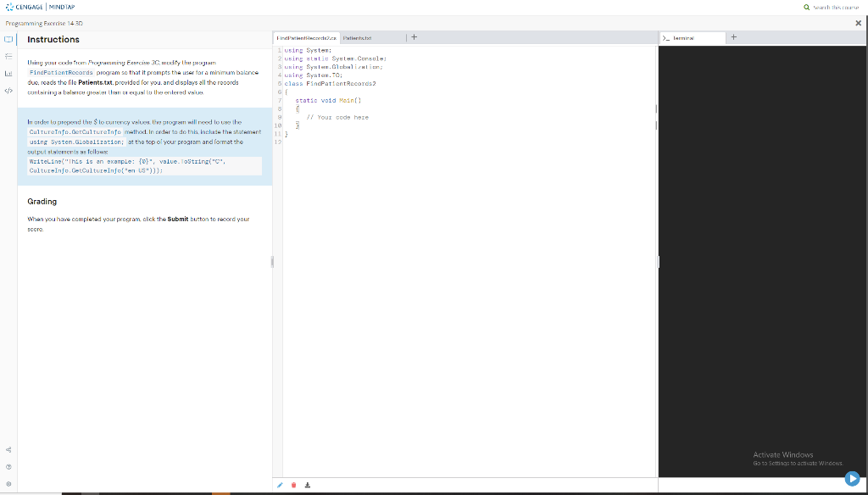Click the Cengage MindTap logo

(39, 7)
